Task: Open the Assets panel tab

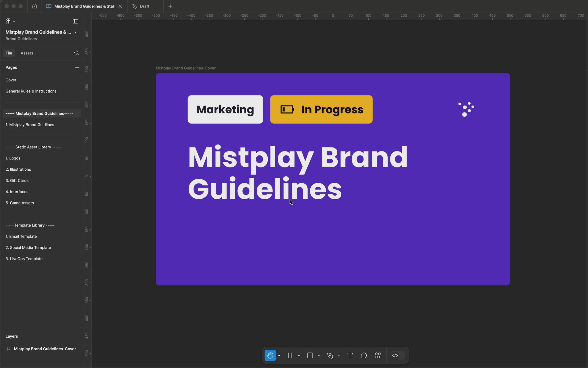Action: tap(27, 53)
